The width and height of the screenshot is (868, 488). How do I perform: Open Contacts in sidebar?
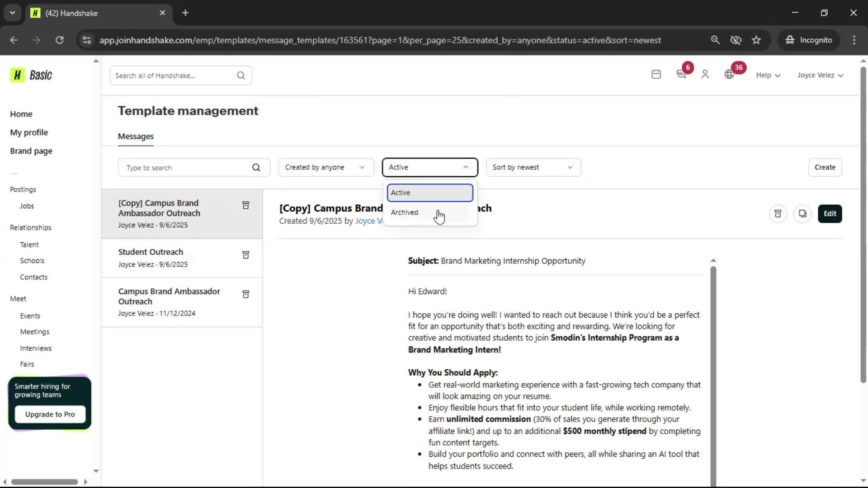(33, 277)
